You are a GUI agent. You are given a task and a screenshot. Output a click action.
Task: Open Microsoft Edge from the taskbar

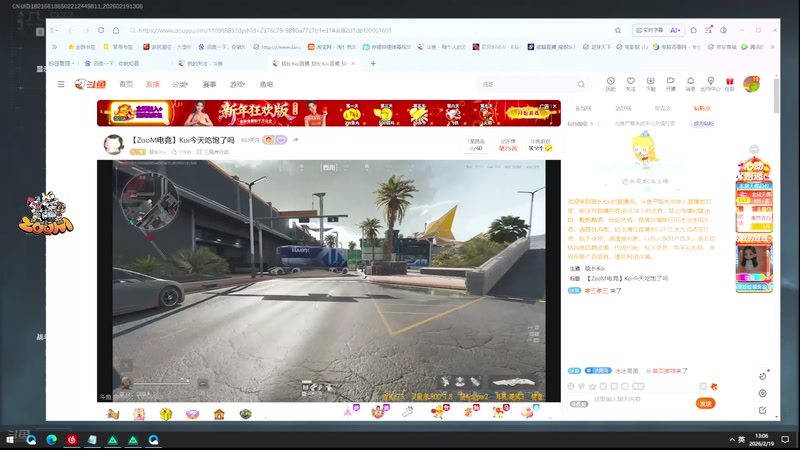[52, 439]
